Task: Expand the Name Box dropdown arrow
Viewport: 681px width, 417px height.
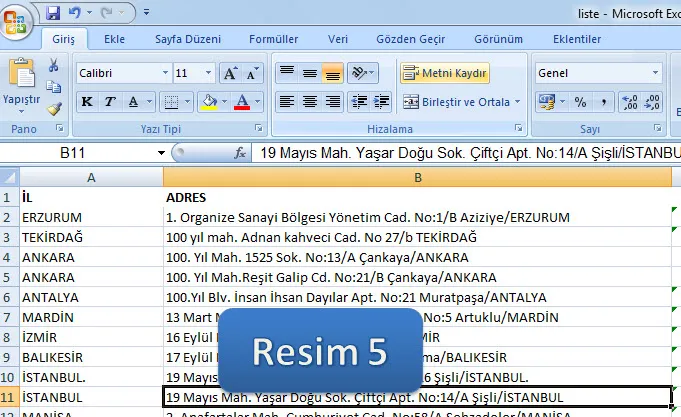Action: pos(161,153)
